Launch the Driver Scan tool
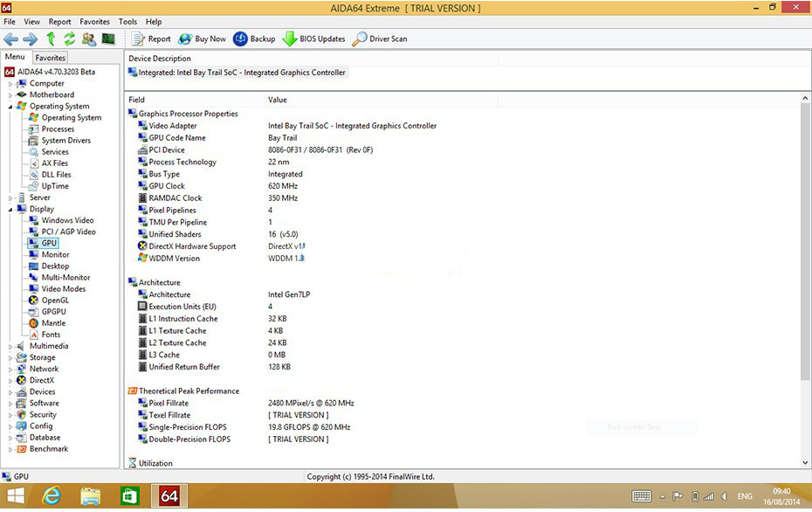 [380, 38]
